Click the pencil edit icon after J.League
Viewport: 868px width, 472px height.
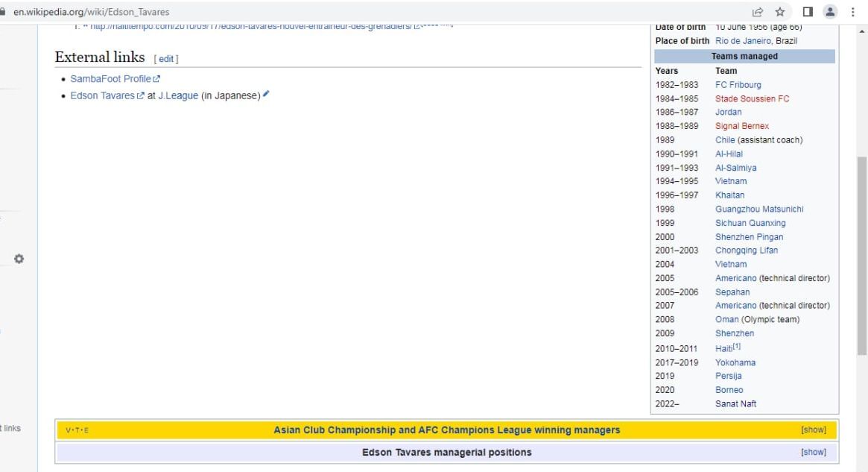coord(266,94)
